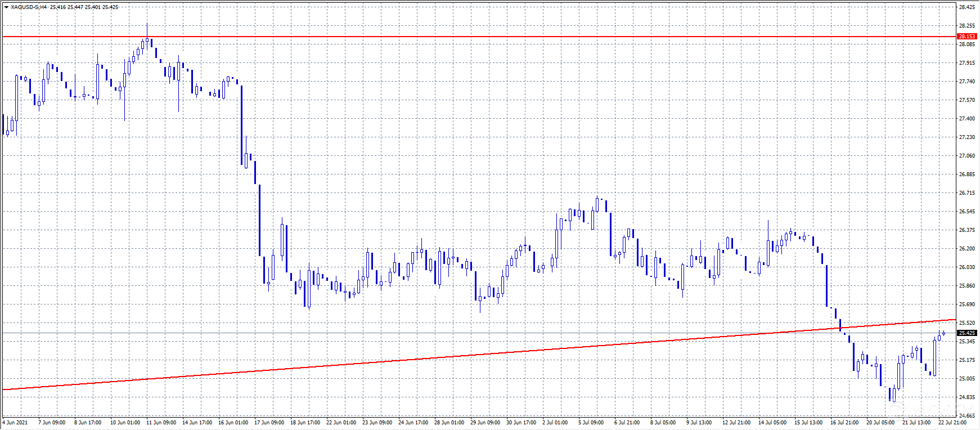This screenshot has width=980, height=430.
Task: Click the 24.835 price axis label
Action: 967,397
